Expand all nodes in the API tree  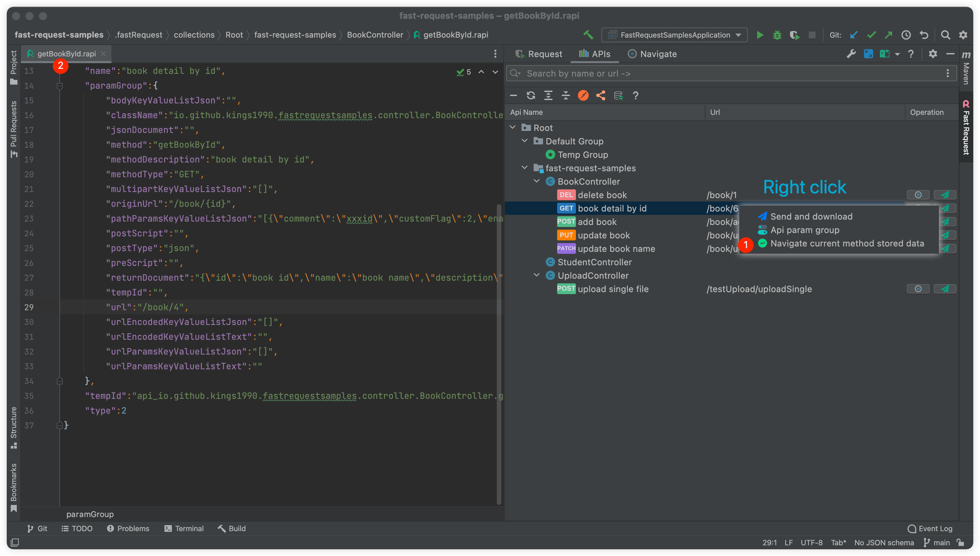click(548, 95)
